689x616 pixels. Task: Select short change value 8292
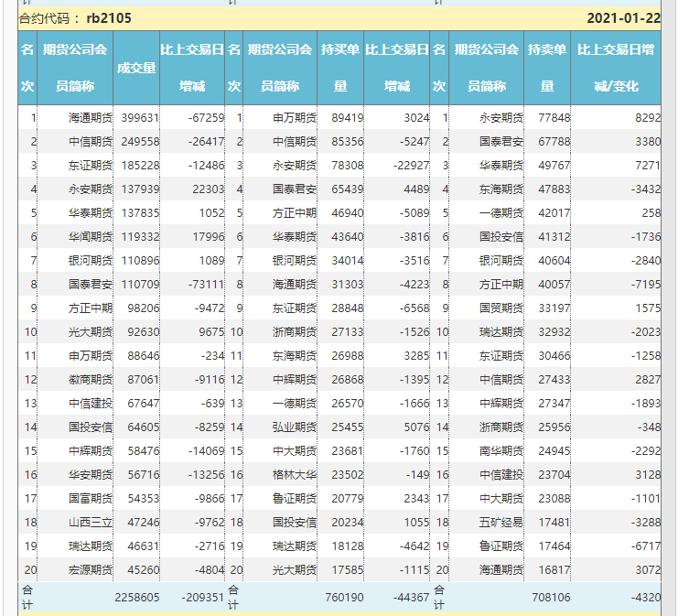(648, 118)
